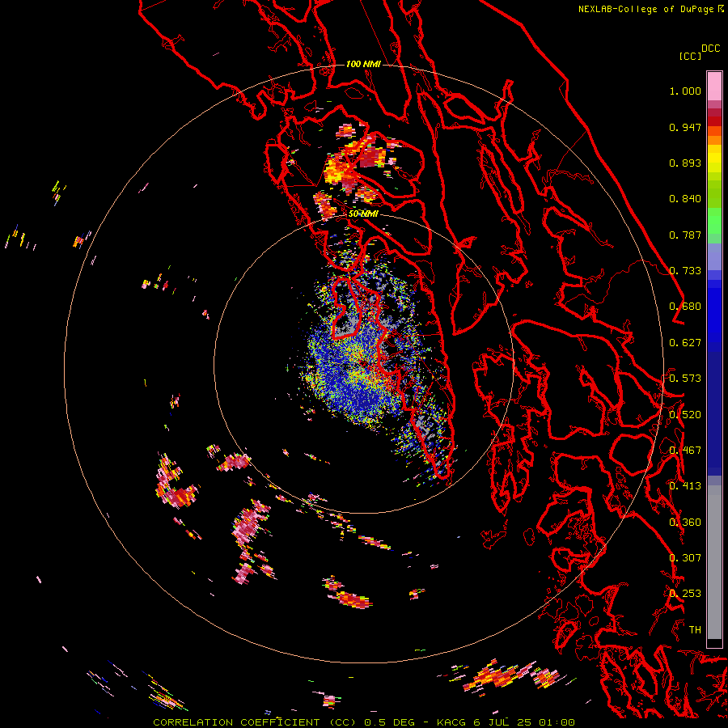This screenshot has width=728, height=728.
Task: Select the 0.360 legend value
Action: coord(685,523)
